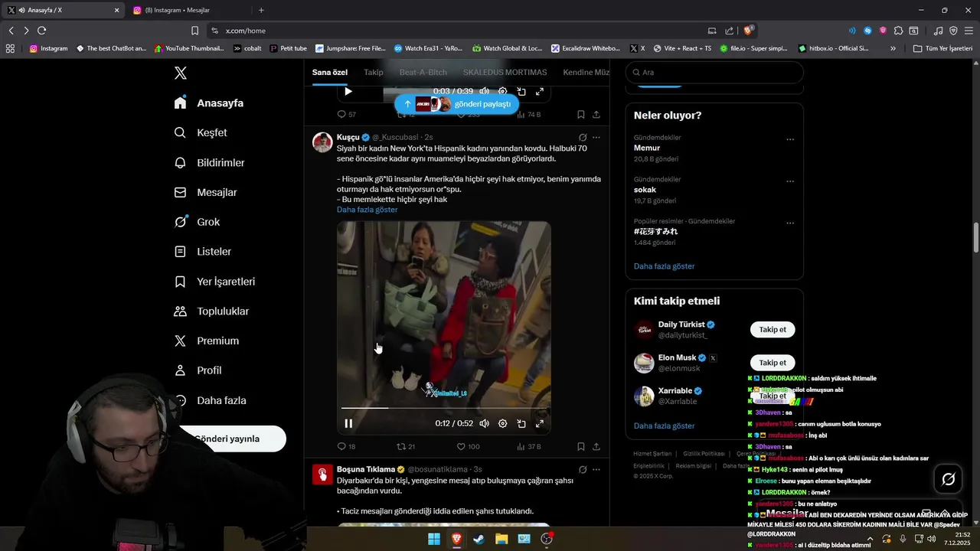
Task: Like the Kuşçu post (100)
Action: coord(468,446)
